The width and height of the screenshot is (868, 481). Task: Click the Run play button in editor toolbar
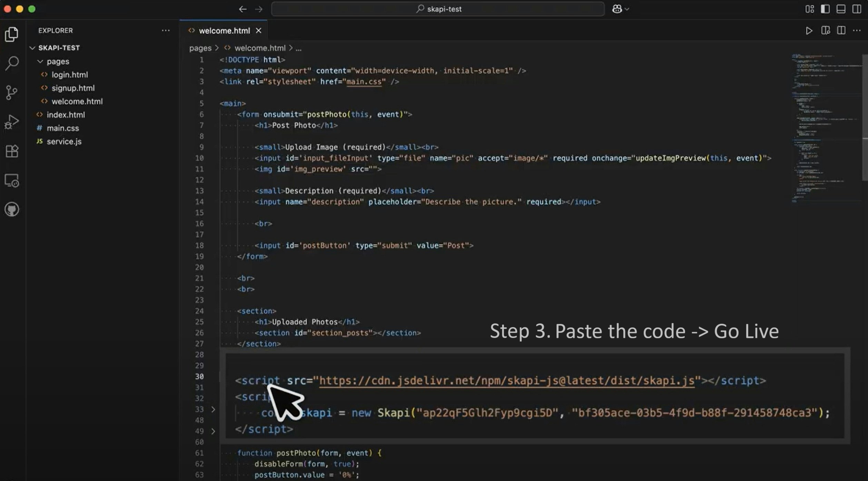(809, 31)
